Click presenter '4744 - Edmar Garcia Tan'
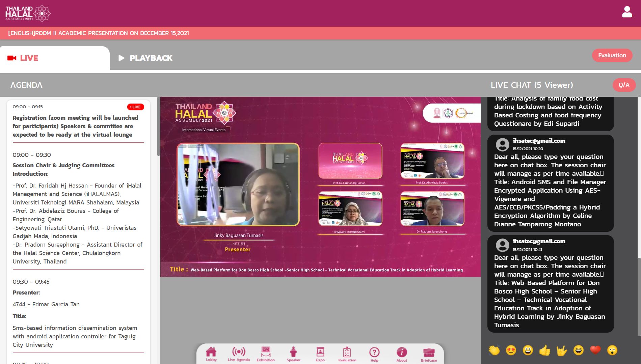 pos(46,304)
